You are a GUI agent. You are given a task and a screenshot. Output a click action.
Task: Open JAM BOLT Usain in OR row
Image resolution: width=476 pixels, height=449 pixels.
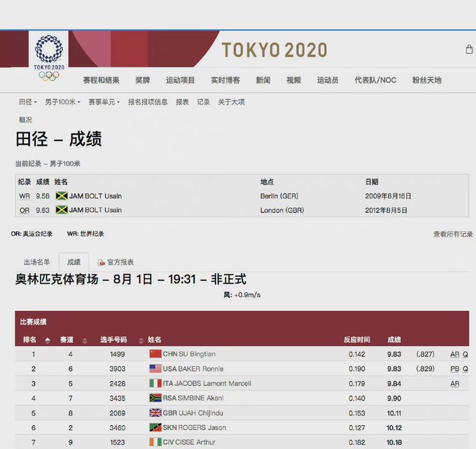[x=95, y=210]
